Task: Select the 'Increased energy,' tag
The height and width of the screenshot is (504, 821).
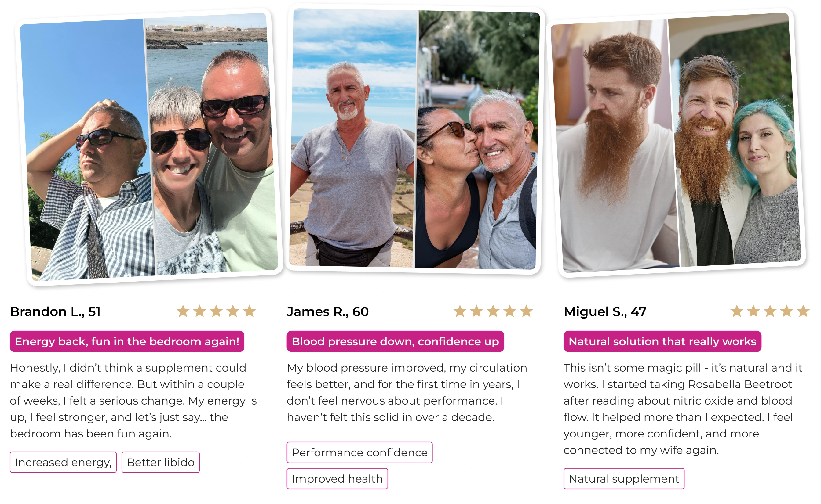Action: click(x=63, y=462)
